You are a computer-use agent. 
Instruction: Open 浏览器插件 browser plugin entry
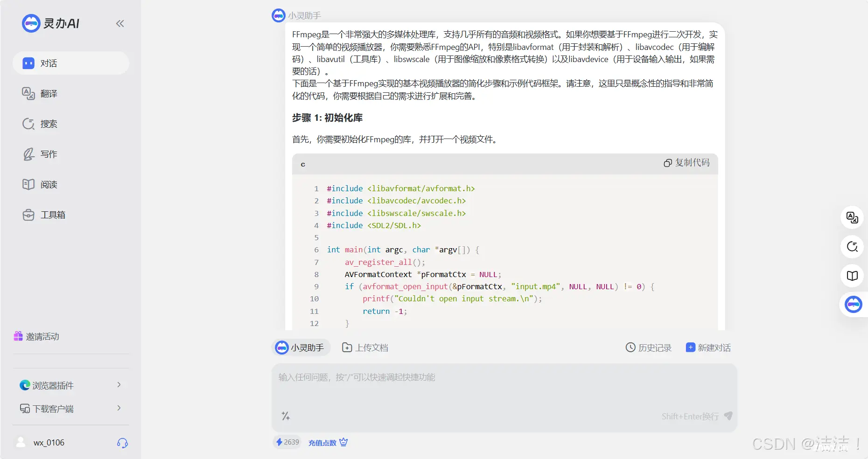pos(71,385)
